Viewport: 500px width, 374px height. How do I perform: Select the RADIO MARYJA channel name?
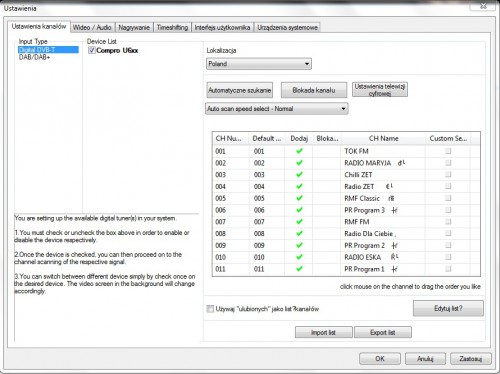click(x=368, y=163)
